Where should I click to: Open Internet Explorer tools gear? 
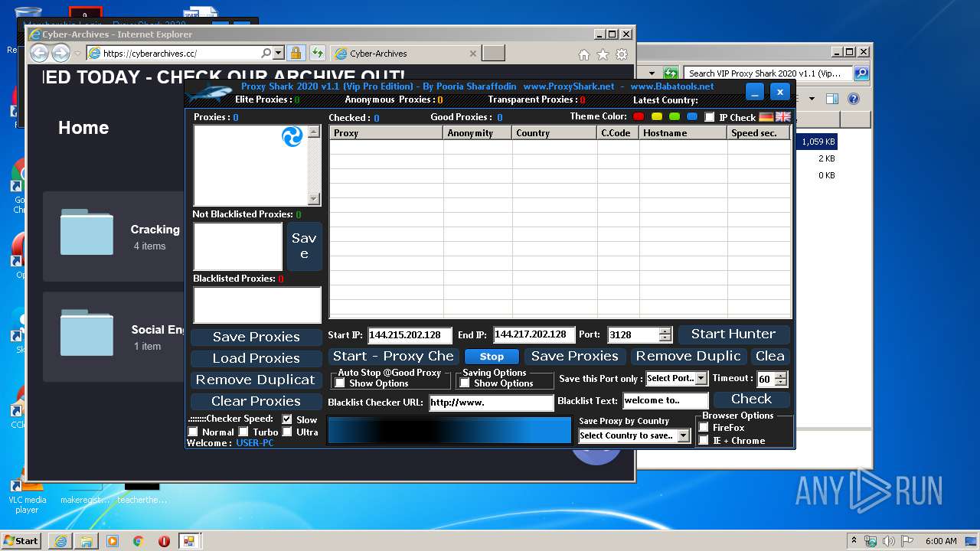pos(622,54)
